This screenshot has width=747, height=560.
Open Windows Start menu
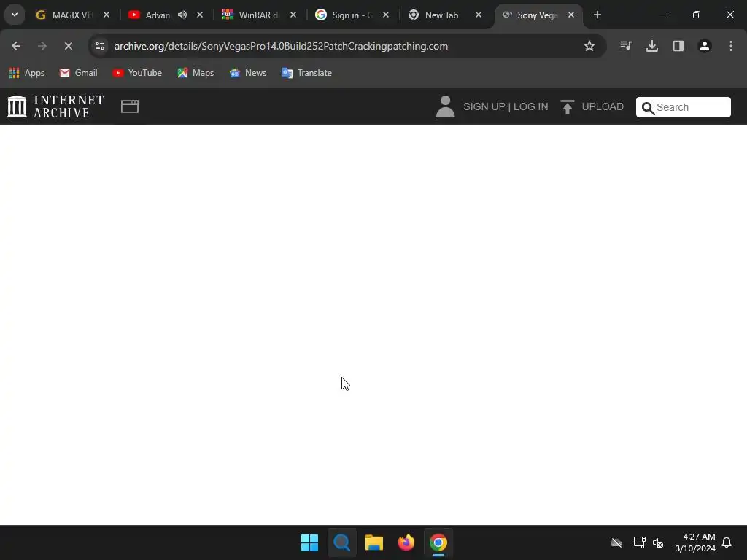coord(309,542)
